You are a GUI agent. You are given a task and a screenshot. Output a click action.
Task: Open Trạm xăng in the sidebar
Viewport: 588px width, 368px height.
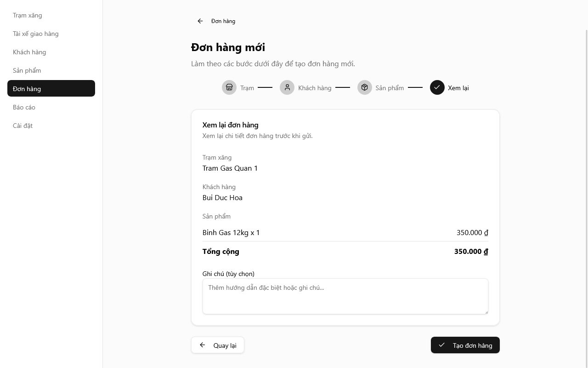point(28,15)
